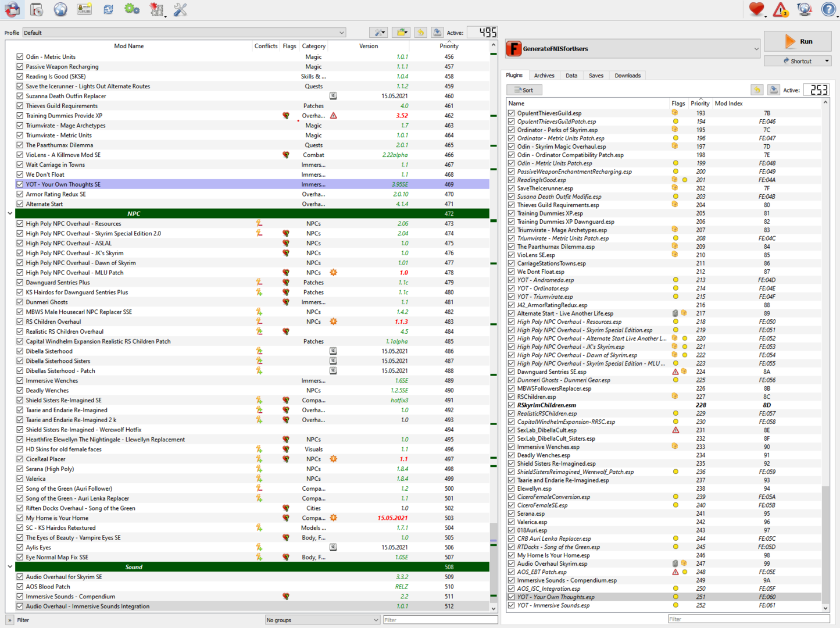The image size is (840, 628).
Task: Switch to the Archives tab
Action: tap(544, 76)
